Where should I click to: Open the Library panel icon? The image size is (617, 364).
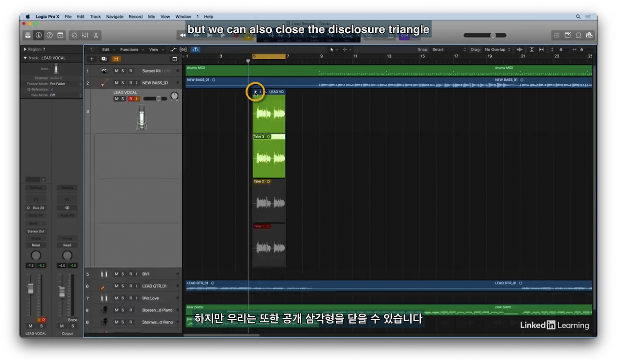click(x=28, y=35)
